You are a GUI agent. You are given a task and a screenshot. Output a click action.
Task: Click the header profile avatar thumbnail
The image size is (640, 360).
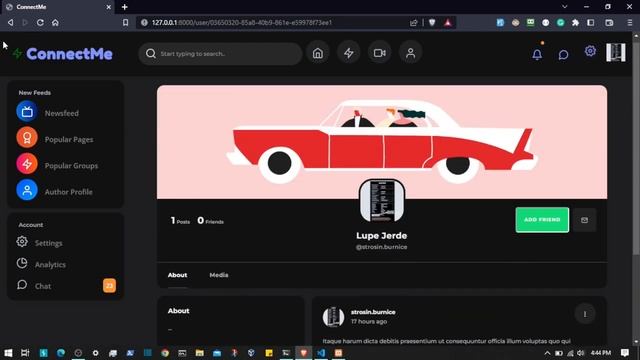[616, 52]
